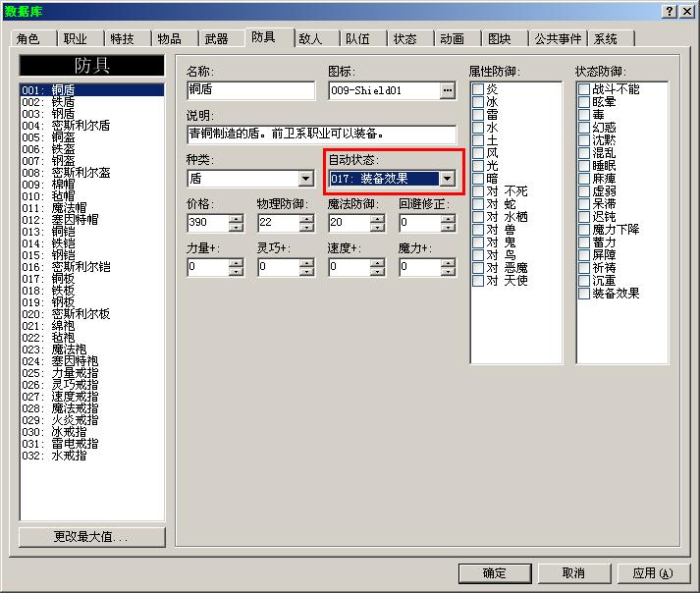700x593 pixels.
Task: Check the 炎 element defense box
Action: [478, 89]
